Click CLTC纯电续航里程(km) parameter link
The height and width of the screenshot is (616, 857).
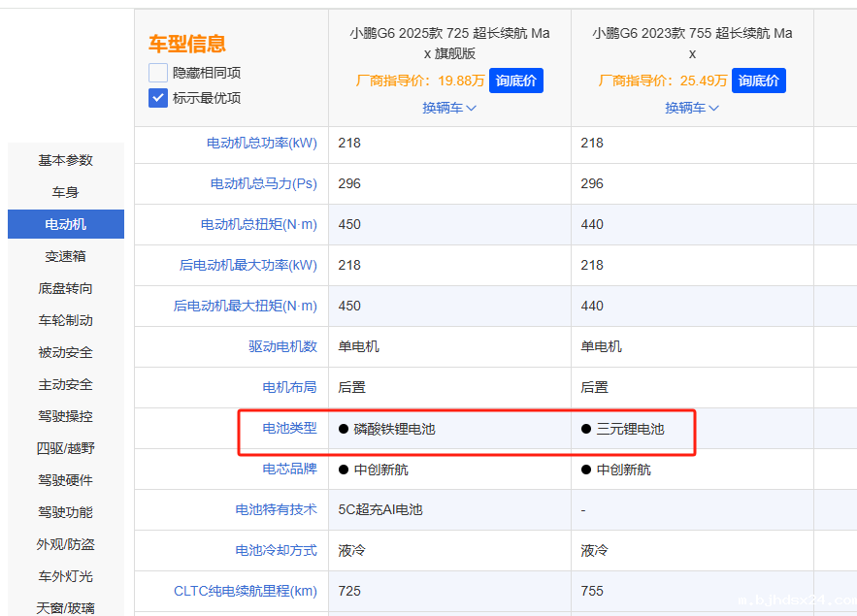click(x=245, y=591)
